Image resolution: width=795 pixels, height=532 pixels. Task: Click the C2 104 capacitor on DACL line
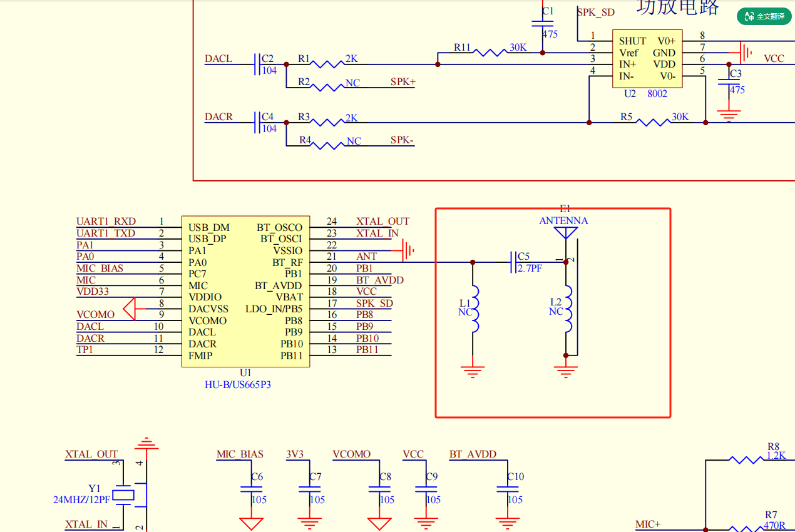pyautogui.click(x=258, y=64)
